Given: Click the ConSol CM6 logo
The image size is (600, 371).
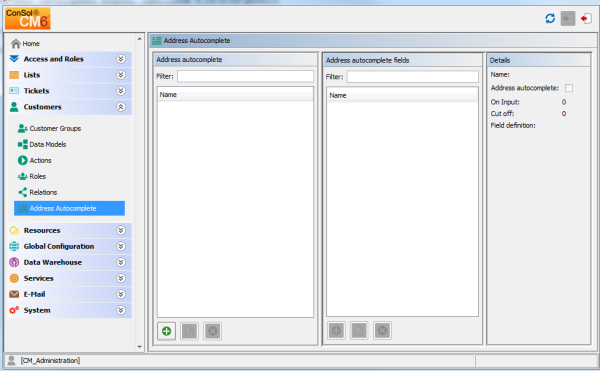Looking at the screenshot, I should pos(28,18).
